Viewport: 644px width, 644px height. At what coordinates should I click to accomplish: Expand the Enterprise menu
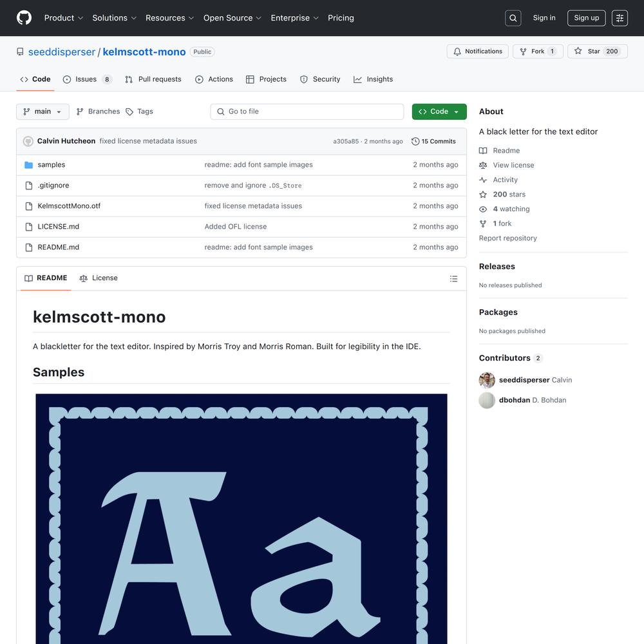(x=294, y=18)
